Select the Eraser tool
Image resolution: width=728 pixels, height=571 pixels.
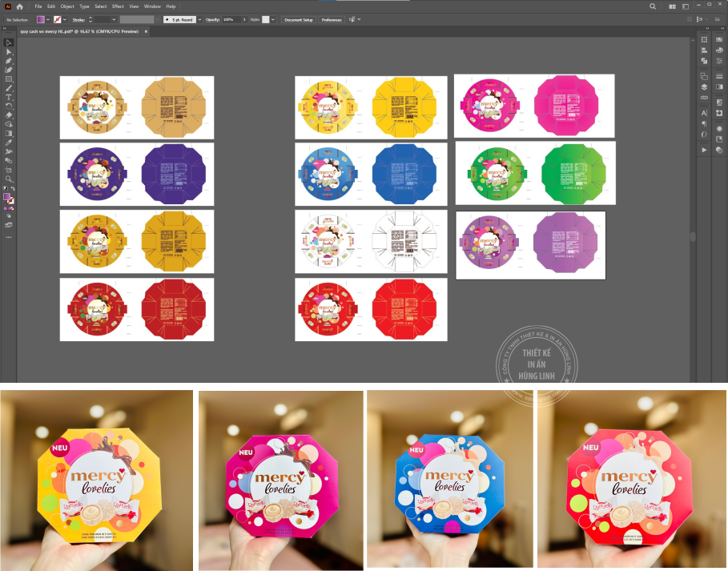(x=8, y=115)
